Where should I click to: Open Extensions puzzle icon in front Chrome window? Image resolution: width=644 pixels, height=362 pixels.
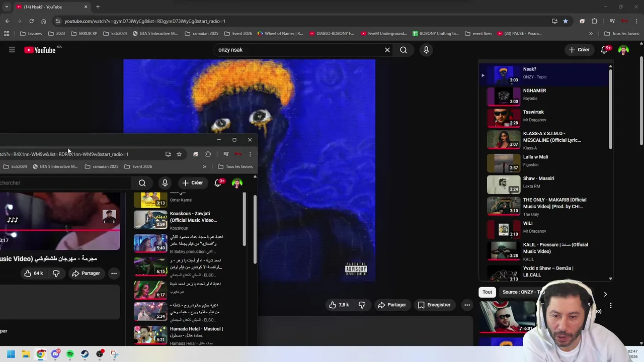click(208, 154)
